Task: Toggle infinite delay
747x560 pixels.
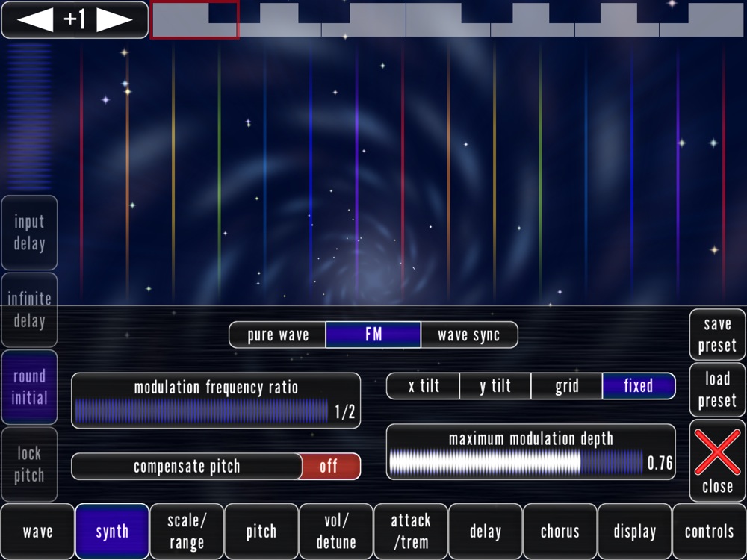Action: [x=30, y=310]
